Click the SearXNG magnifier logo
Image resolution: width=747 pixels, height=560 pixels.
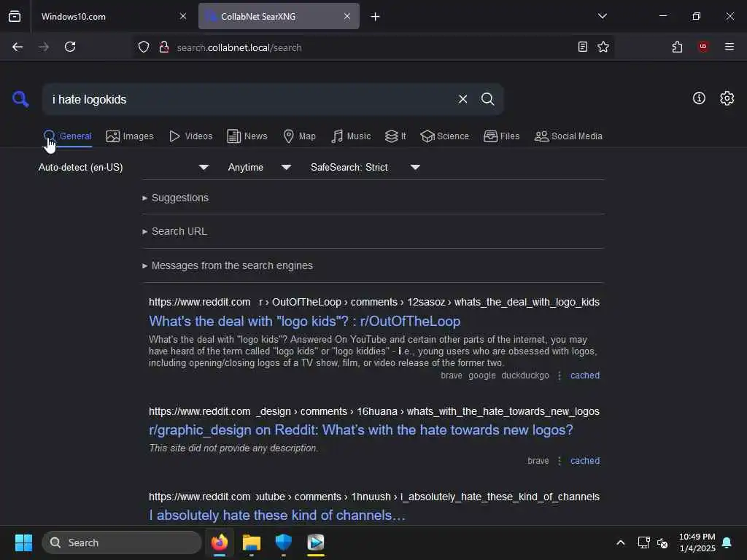20,99
